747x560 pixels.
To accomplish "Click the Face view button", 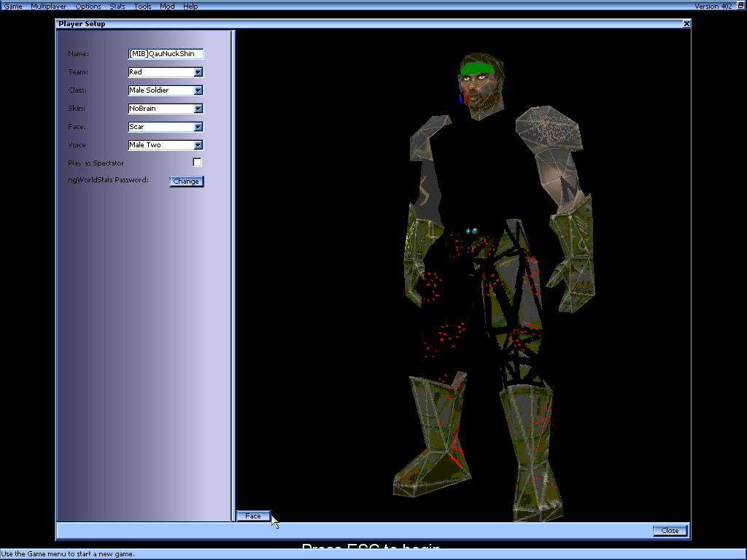I will tap(253, 516).
